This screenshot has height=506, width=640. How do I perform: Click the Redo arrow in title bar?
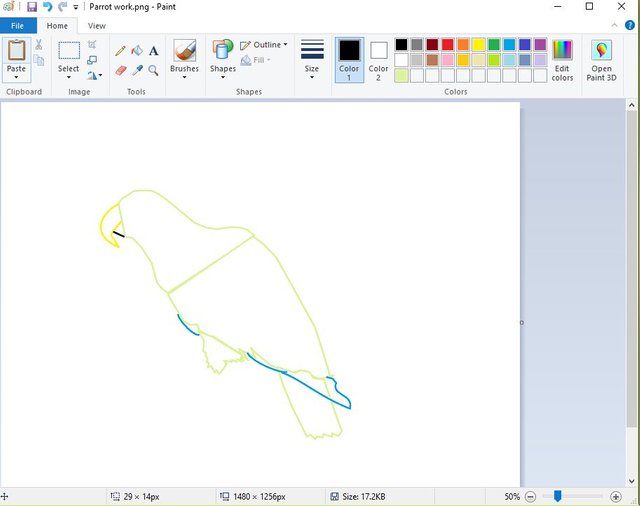coord(62,7)
